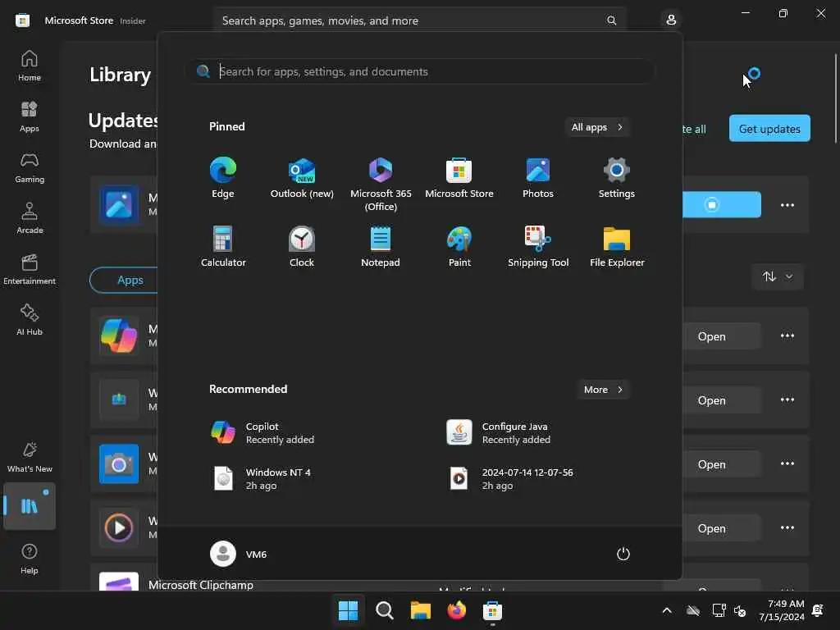Show hidden system tray icons

click(x=666, y=610)
